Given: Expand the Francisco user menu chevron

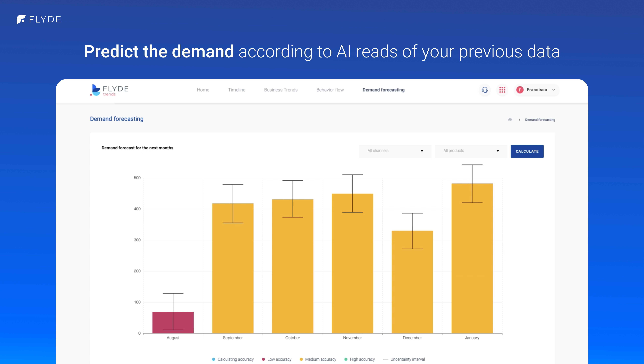Looking at the screenshot, I should point(554,90).
